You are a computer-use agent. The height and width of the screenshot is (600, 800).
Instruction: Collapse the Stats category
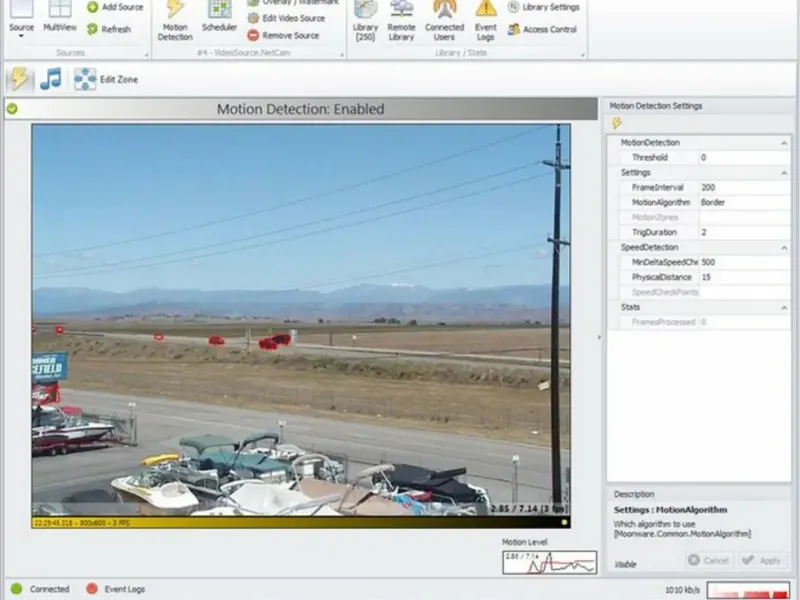784,307
